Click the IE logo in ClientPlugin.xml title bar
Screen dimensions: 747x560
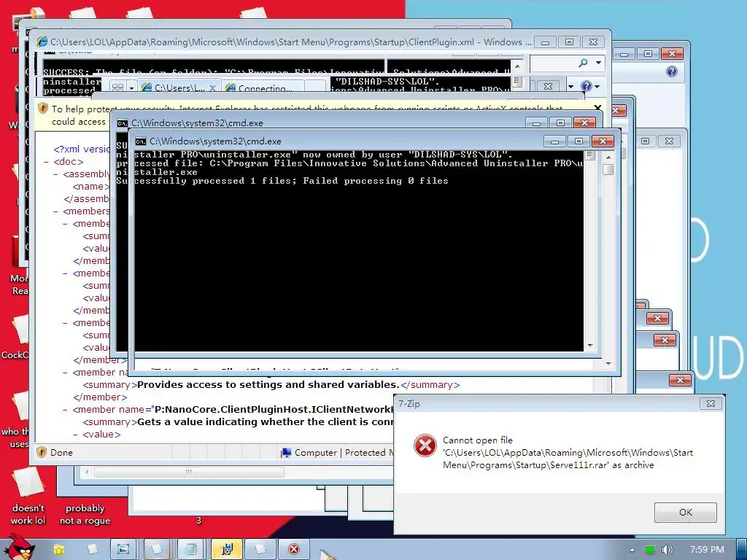click(x=42, y=42)
